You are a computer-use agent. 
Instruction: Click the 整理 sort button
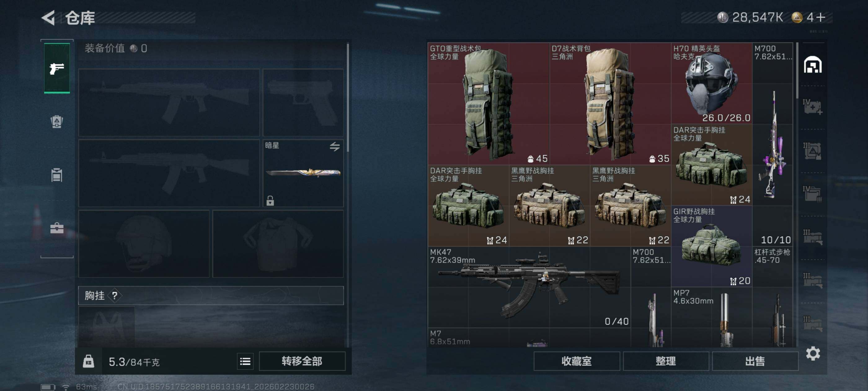pos(666,361)
